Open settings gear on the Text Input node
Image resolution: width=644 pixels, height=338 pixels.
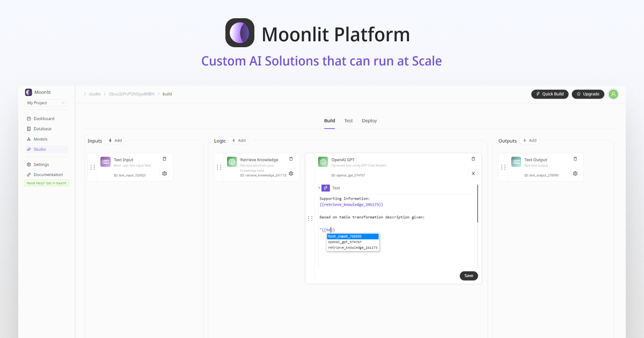(x=164, y=173)
